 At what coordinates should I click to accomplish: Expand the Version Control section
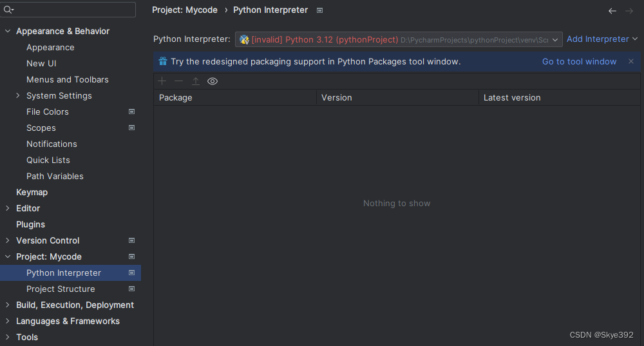7,240
